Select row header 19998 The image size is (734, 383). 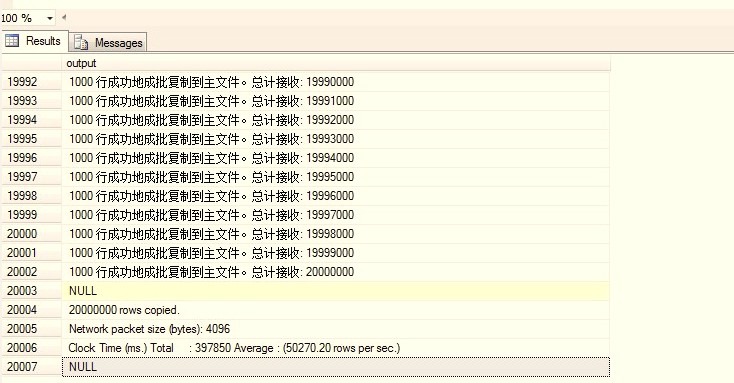click(31, 196)
